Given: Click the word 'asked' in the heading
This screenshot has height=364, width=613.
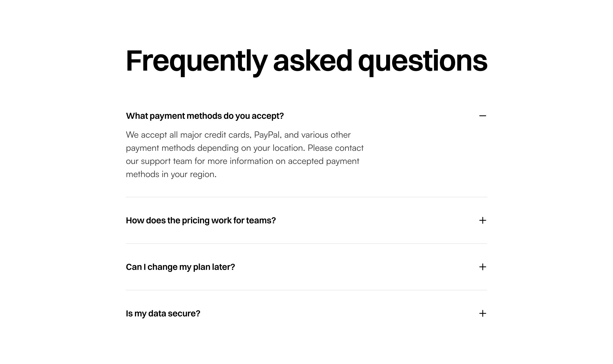Looking at the screenshot, I should click(313, 61).
